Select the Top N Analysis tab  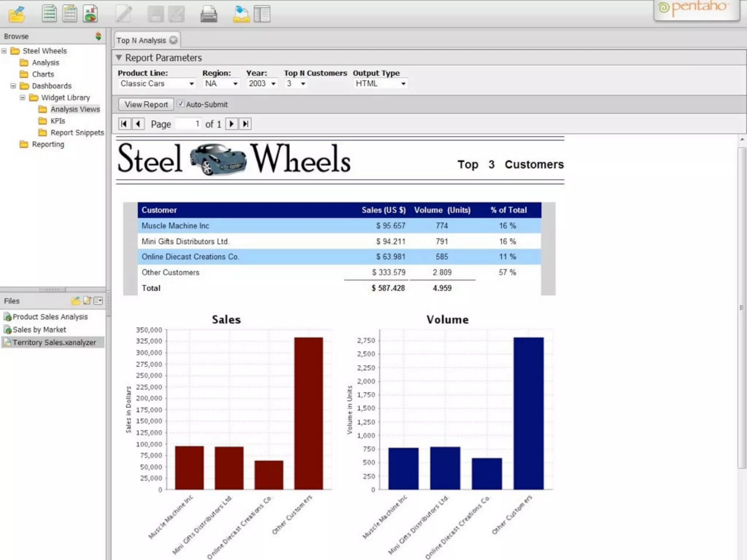pyautogui.click(x=141, y=40)
